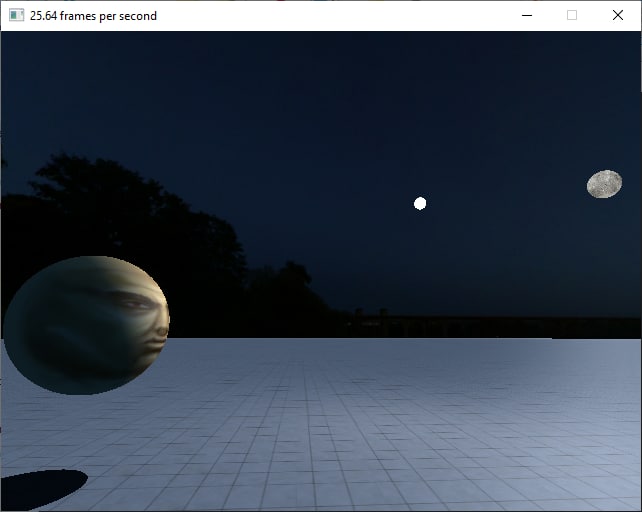Click the large face-textured sphere
The height and width of the screenshot is (512, 642).
tap(86, 326)
